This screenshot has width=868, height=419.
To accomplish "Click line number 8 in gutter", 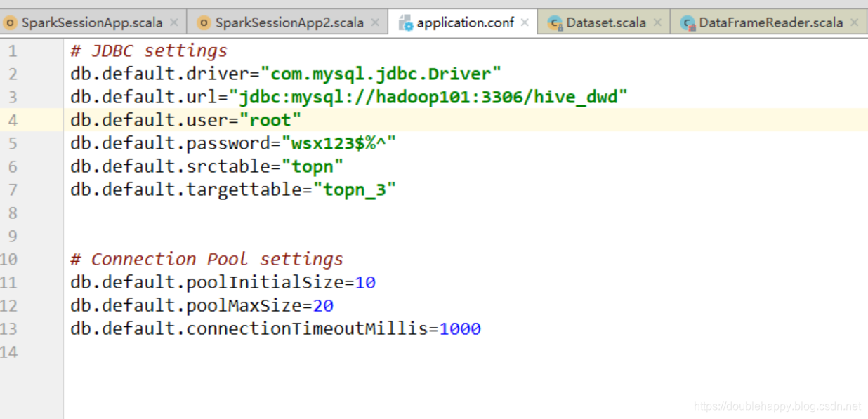I will click(13, 213).
